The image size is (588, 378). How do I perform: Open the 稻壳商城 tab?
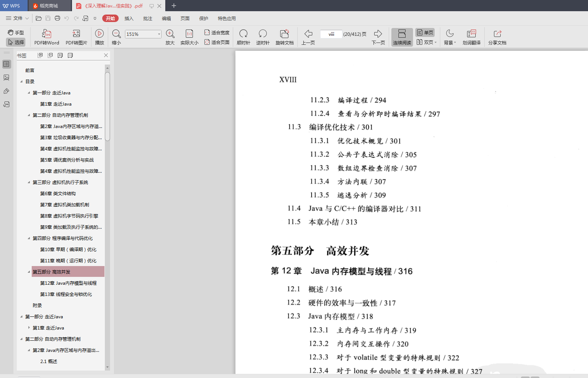[49, 6]
